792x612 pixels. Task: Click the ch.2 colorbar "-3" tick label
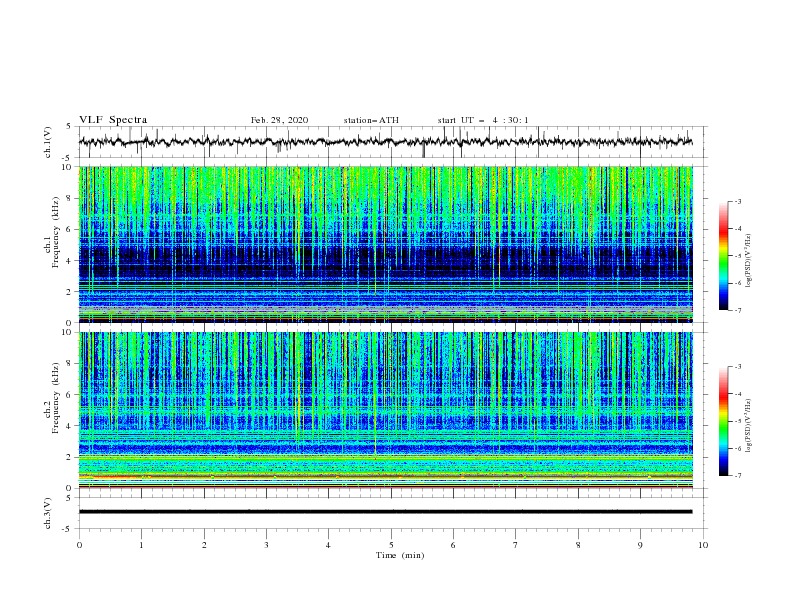click(738, 367)
